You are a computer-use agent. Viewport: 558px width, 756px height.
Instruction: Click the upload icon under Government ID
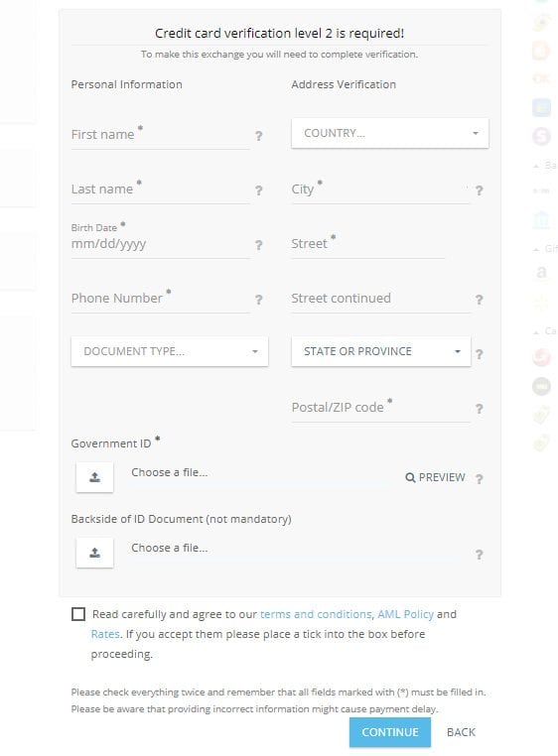[94, 477]
